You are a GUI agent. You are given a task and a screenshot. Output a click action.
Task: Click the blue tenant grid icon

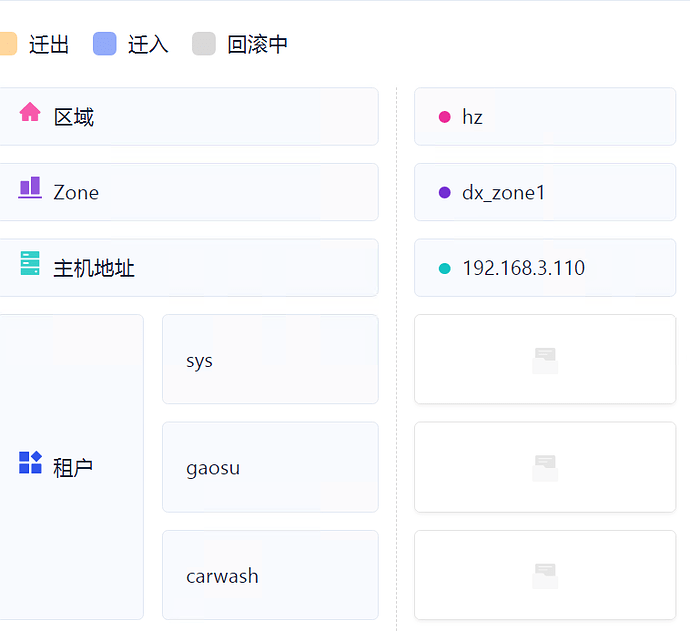(x=30, y=462)
